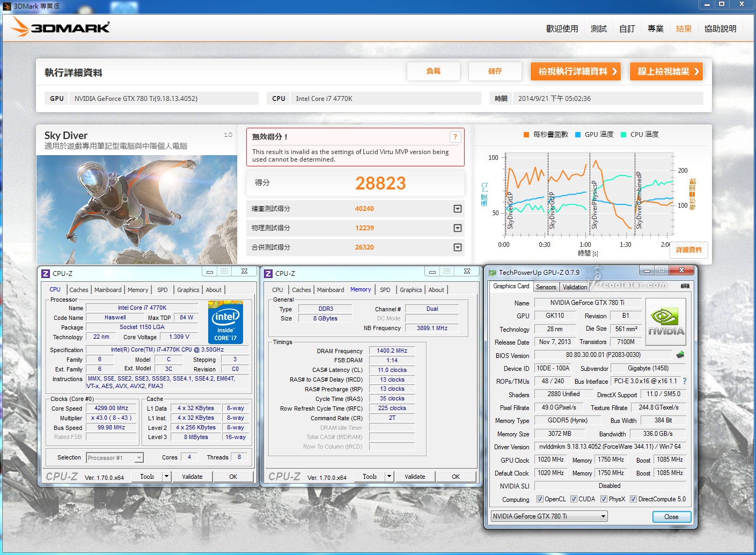Open Tools dropdown arrow in left CPU-Z window
The image size is (756, 555).
coord(166,476)
